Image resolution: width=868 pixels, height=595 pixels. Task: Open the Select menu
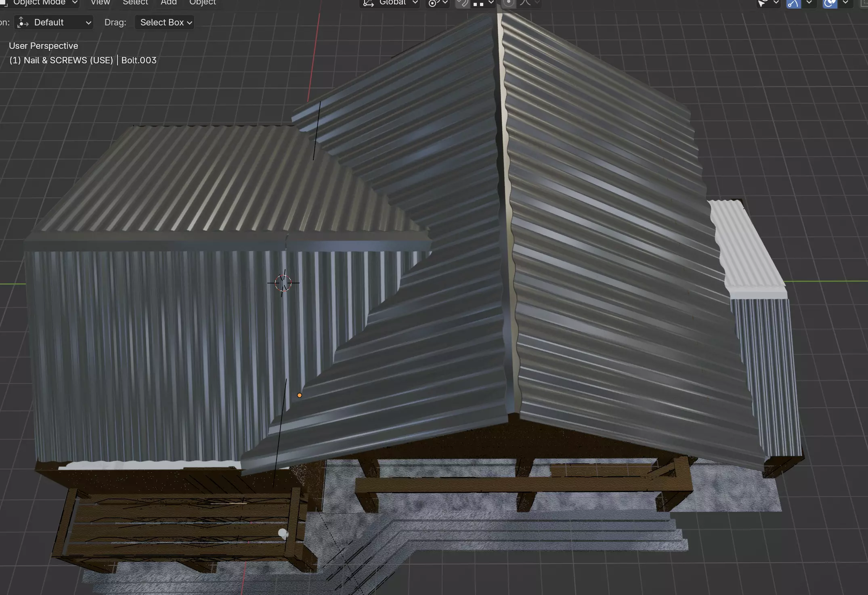click(x=135, y=2)
